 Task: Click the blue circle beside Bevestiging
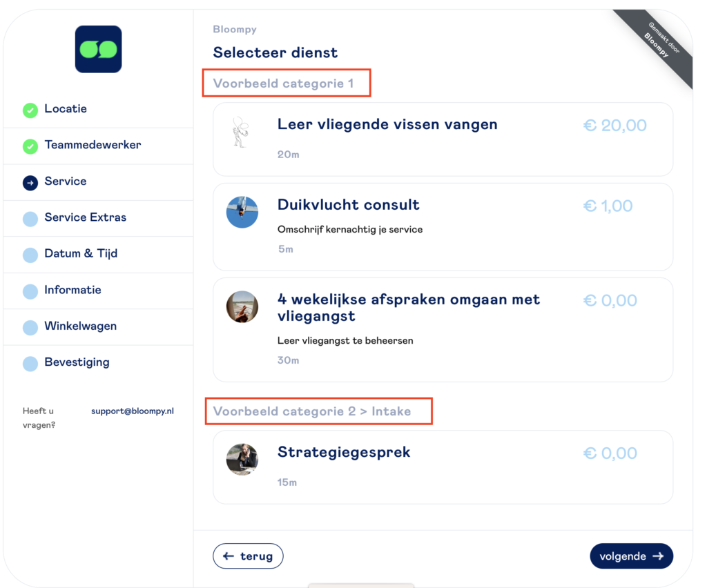pos(30,364)
